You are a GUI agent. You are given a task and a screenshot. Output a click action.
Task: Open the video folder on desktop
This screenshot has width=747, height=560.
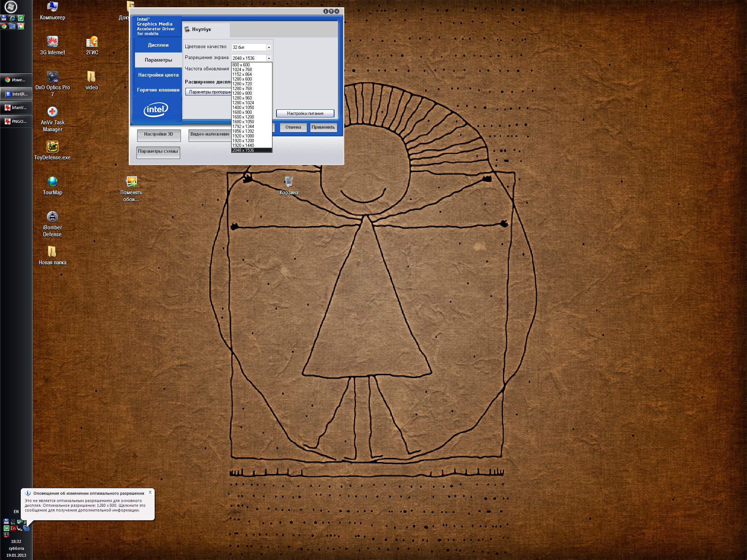(92, 81)
